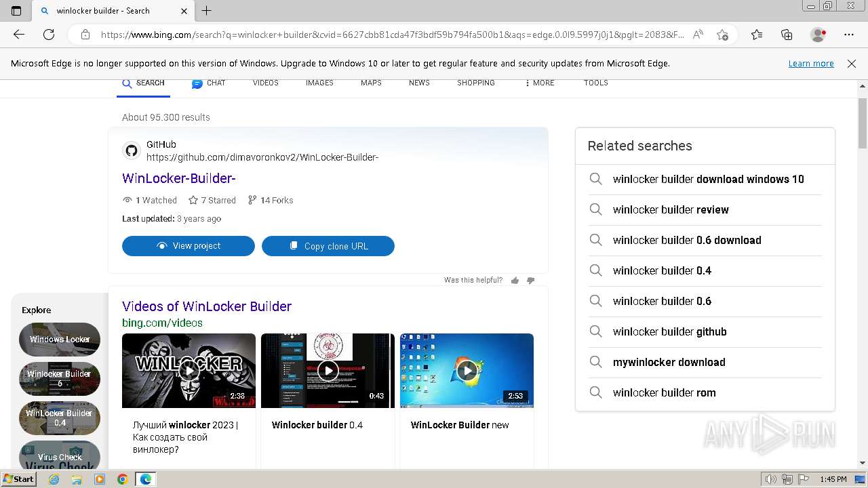The image size is (868, 488).
Task: Open Learn more link about Edge support
Action: 811,64
